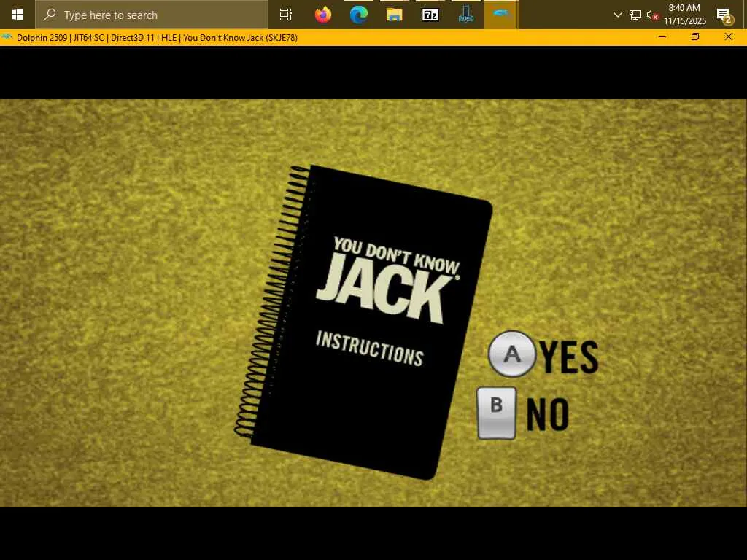This screenshot has height=560, width=747.
Task: Launch Microsoft Edge from the taskbar
Action: (x=359, y=15)
